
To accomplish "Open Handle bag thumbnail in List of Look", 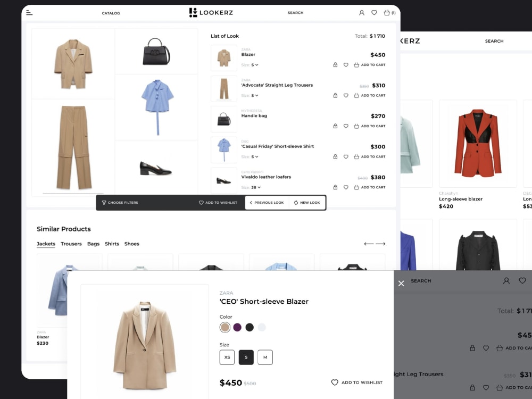I will [224, 119].
